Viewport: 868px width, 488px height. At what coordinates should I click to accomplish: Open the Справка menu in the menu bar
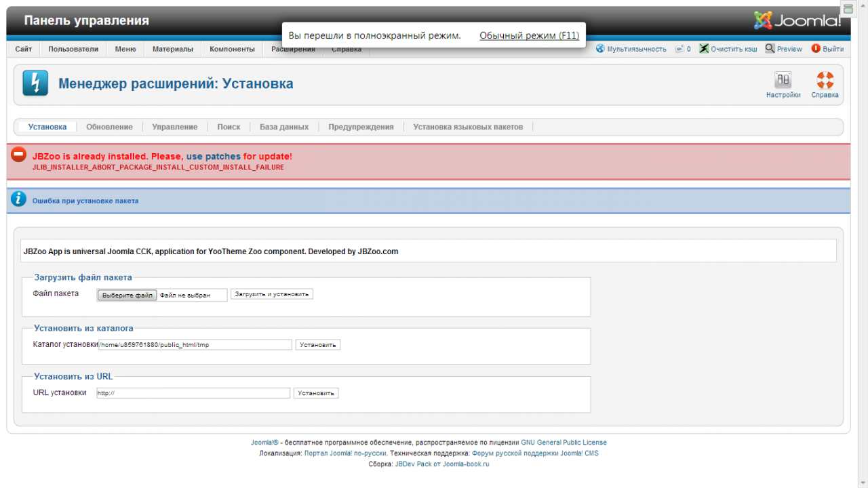[x=347, y=49]
